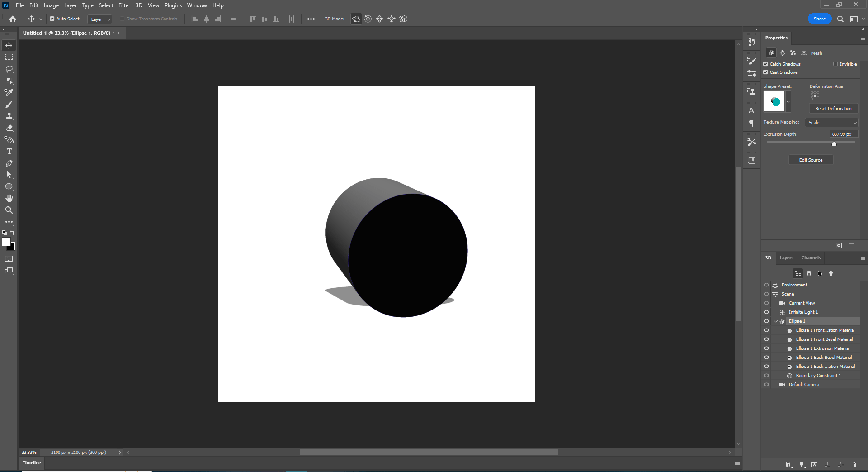This screenshot has height=472, width=868.
Task: Select the Type tool
Action: pyautogui.click(x=9, y=151)
